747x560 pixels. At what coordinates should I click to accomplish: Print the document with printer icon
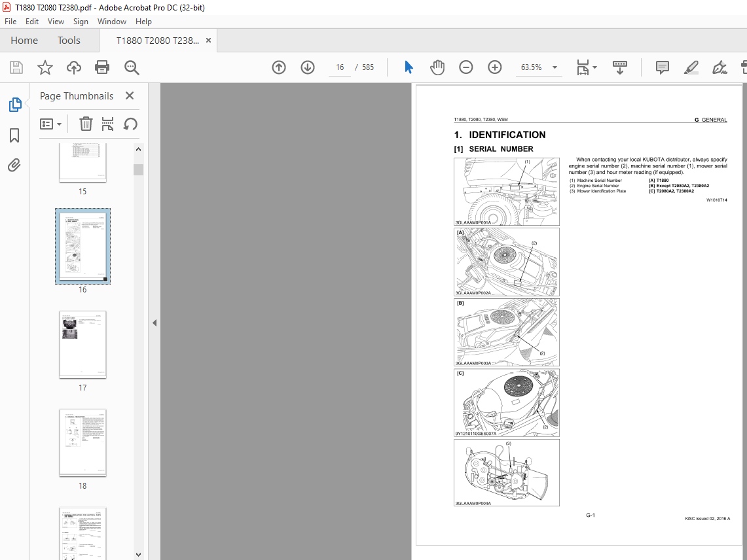pyautogui.click(x=102, y=67)
